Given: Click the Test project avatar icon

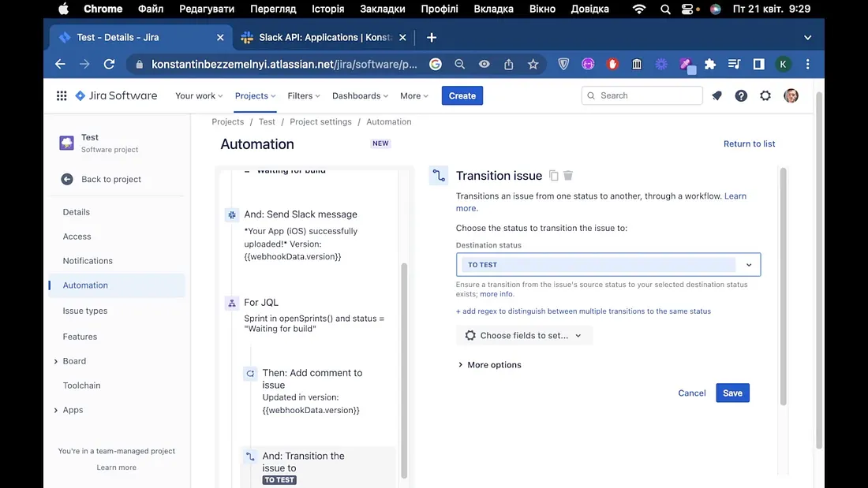Looking at the screenshot, I should (66, 143).
